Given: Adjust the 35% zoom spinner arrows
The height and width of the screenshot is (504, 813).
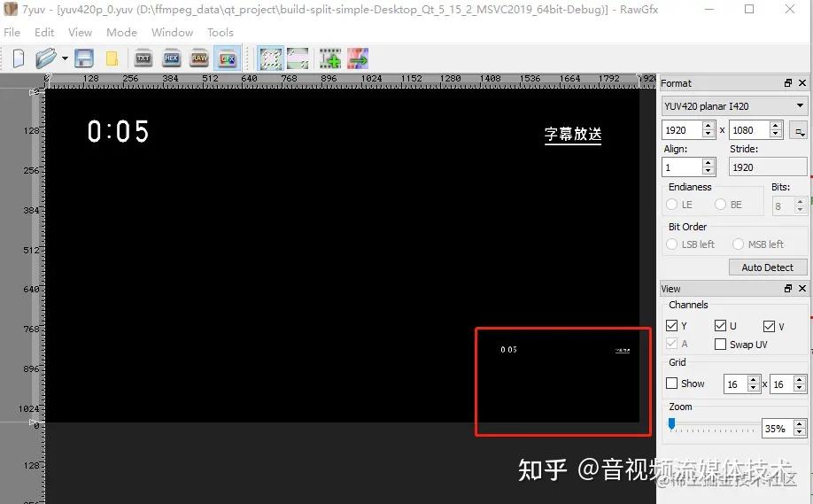Looking at the screenshot, I should coord(800,429).
